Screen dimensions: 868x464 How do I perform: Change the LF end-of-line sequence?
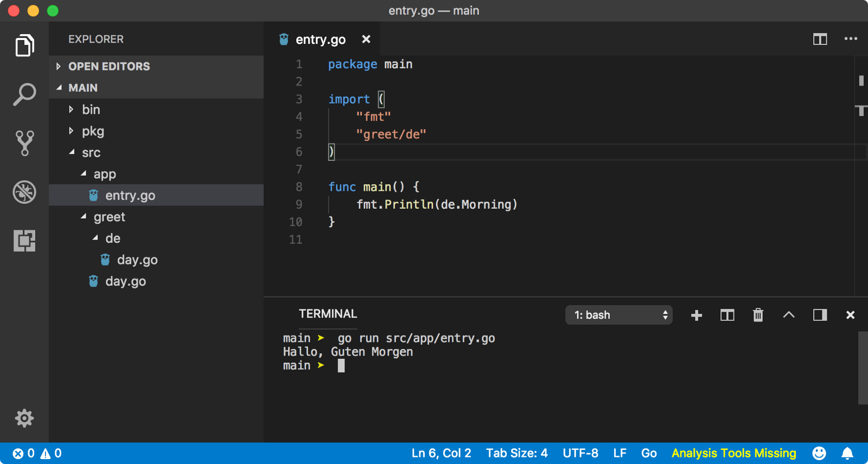coord(620,453)
